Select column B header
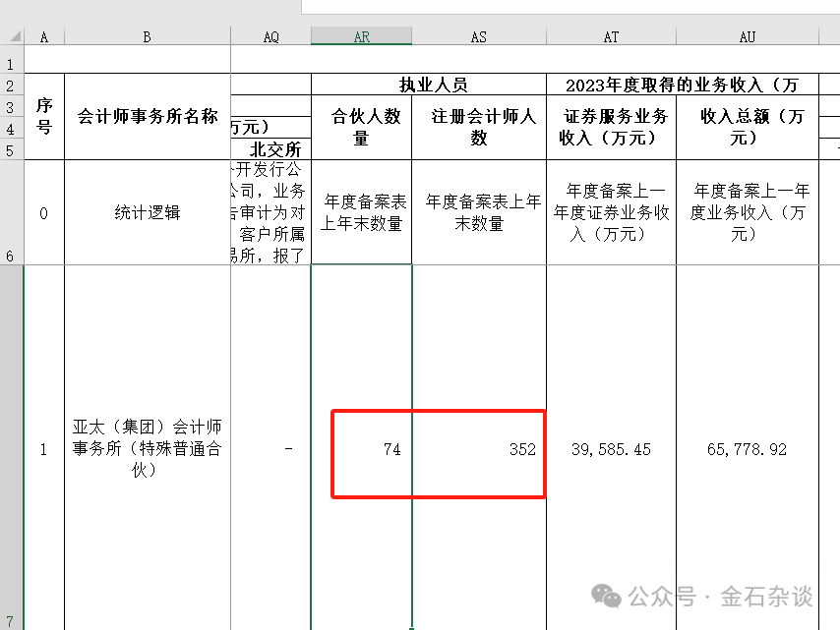Viewport: 840px width, 630px height. [148, 37]
